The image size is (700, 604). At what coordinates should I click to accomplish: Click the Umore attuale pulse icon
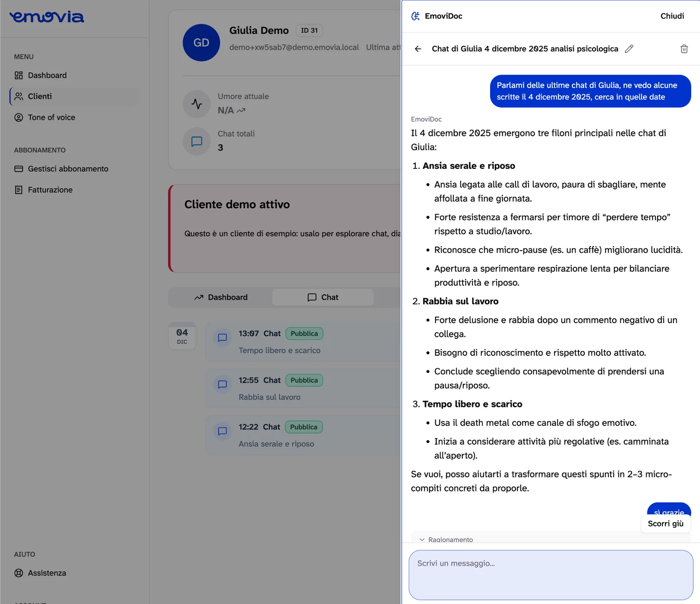197,104
